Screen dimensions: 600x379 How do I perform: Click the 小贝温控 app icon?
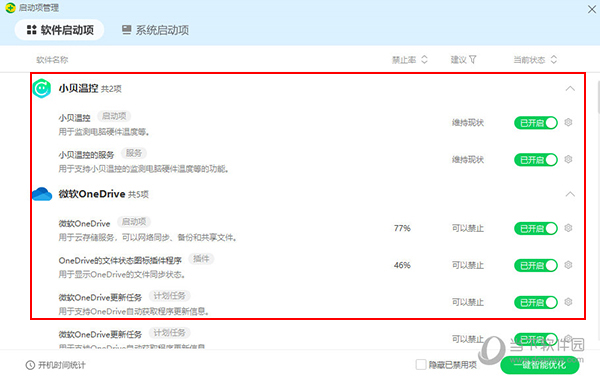click(x=42, y=88)
